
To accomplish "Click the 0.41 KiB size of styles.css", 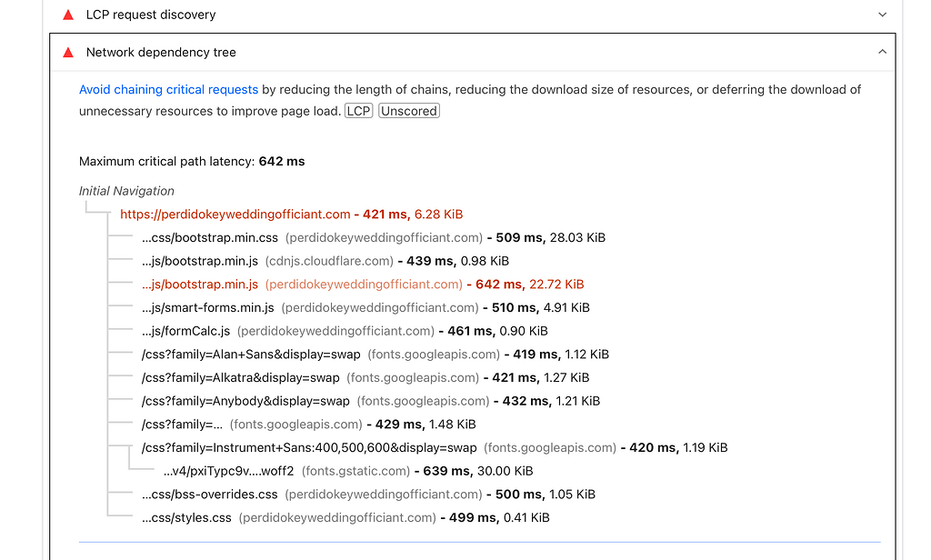I will point(526,518).
